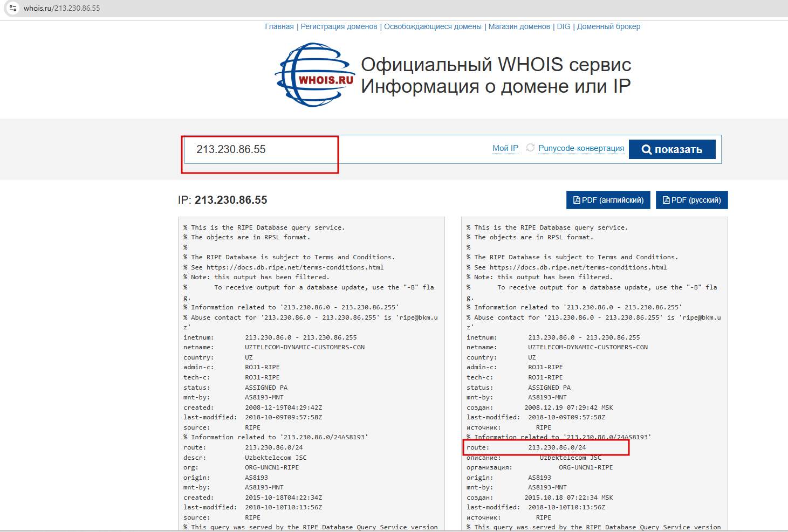The width and height of the screenshot is (788, 532).
Task: Click 'создан: 2008.12.19 07:29:42 MSK'
Action: click(x=539, y=407)
